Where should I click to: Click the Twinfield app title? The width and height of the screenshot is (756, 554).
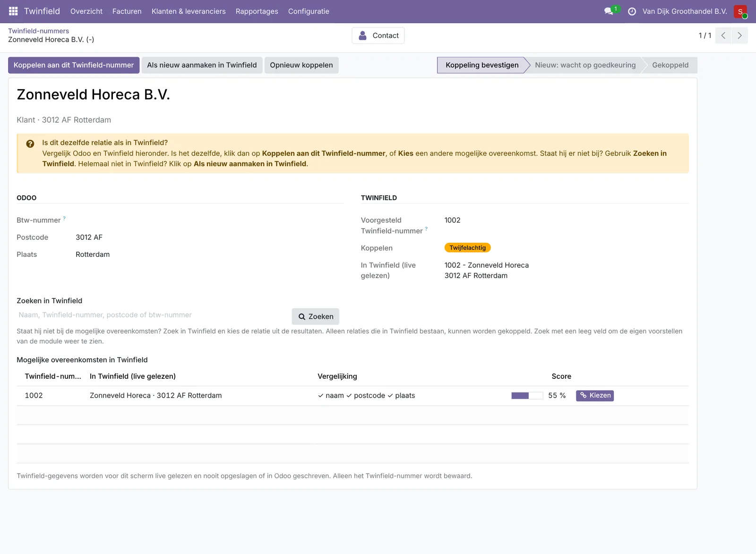pyautogui.click(x=42, y=11)
